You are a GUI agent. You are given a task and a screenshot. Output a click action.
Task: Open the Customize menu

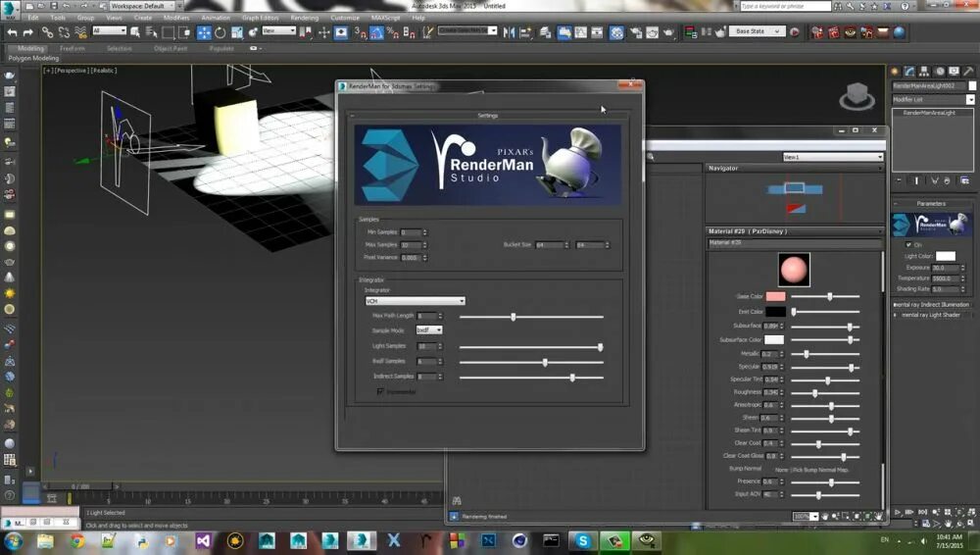[x=344, y=18]
